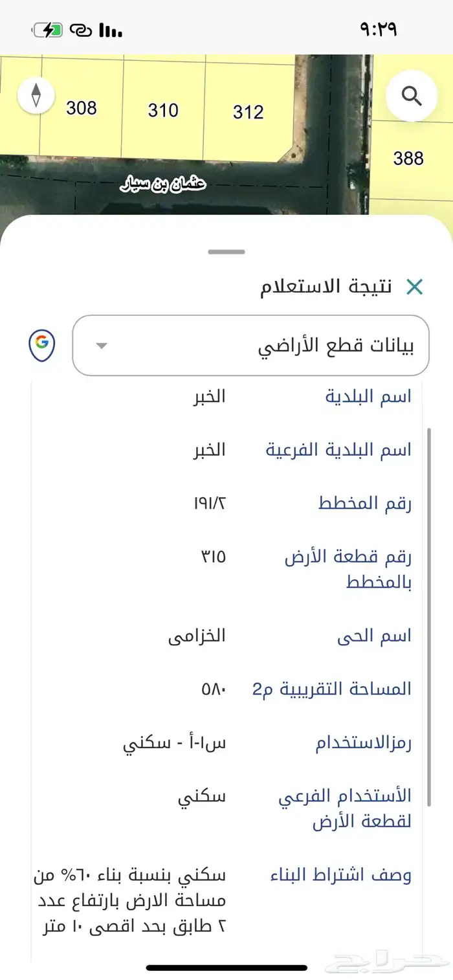Screen dimensions: 453x980
Task: Open the map search magnifier button
Action: coord(411,96)
